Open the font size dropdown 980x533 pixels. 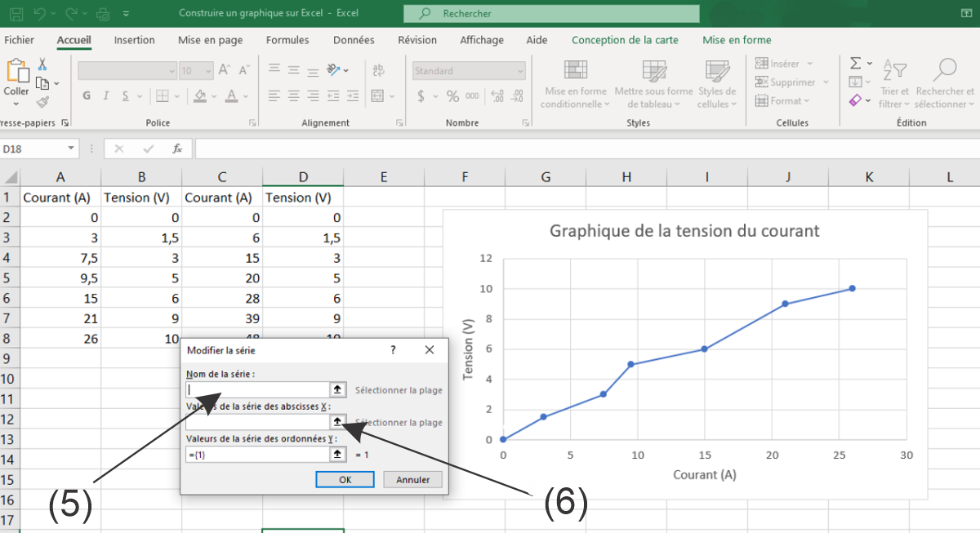(x=209, y=71)
